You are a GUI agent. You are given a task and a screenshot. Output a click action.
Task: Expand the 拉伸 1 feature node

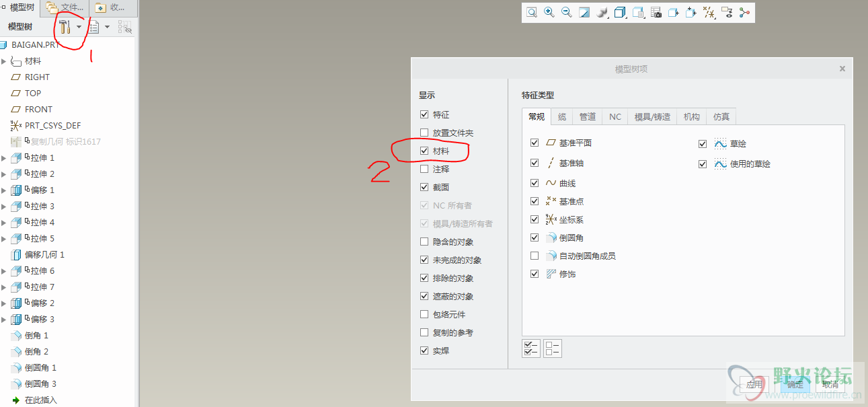pyautogui.click(x=3, y=158)
